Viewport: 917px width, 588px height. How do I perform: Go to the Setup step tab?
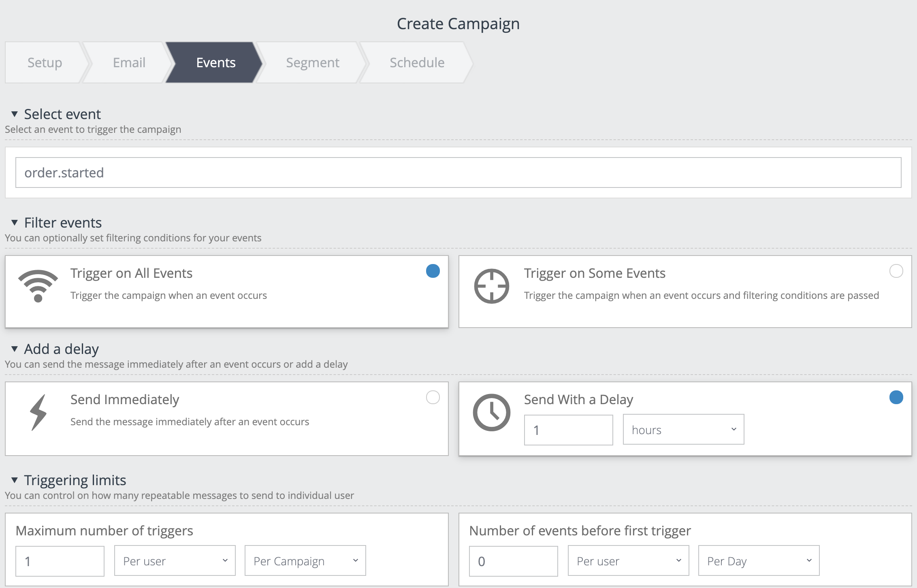(x=45, y=63)
